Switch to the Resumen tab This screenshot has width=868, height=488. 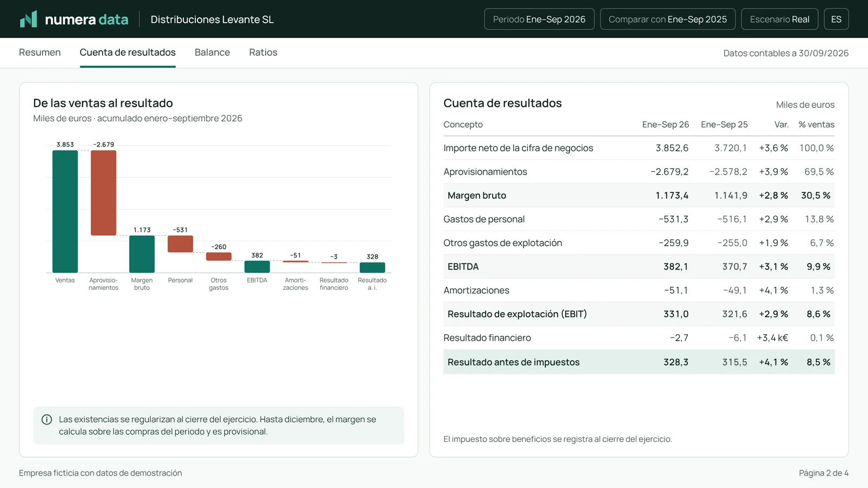point(40,53)
